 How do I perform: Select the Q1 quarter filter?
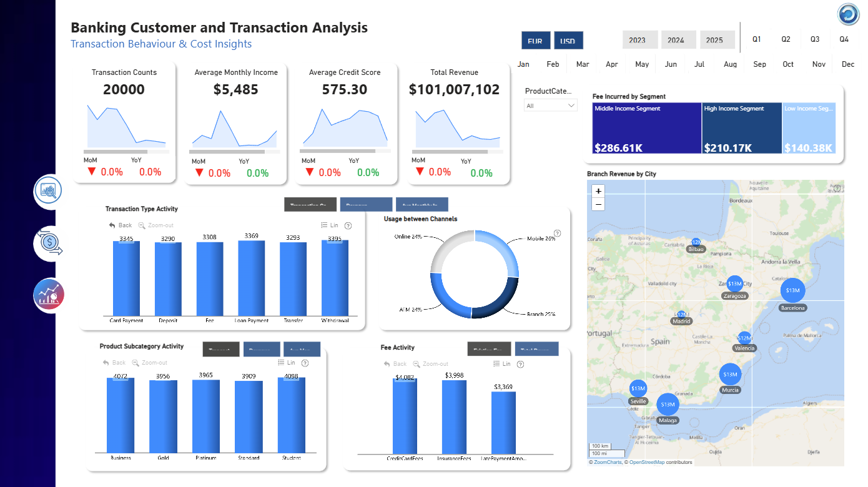(756, 39)
